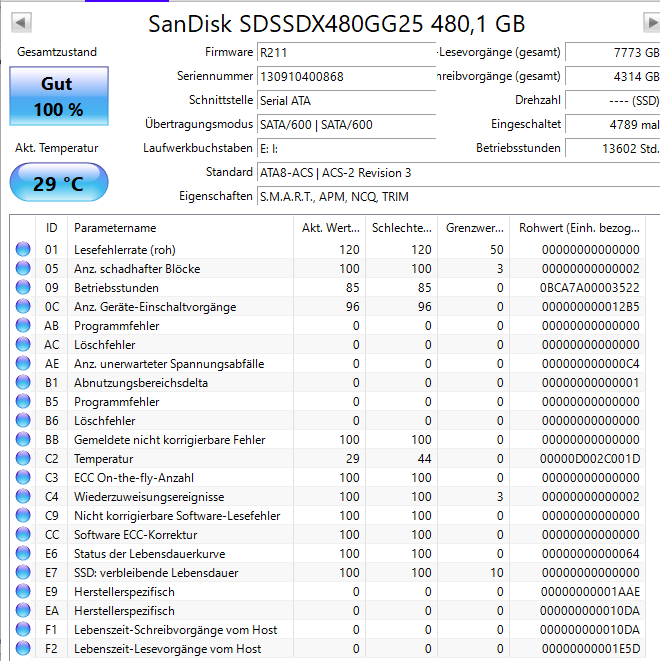The image size is (660, 661).
Task: Click the status icon for Lesefehlerrate (roh)
Action: [23, 250]
